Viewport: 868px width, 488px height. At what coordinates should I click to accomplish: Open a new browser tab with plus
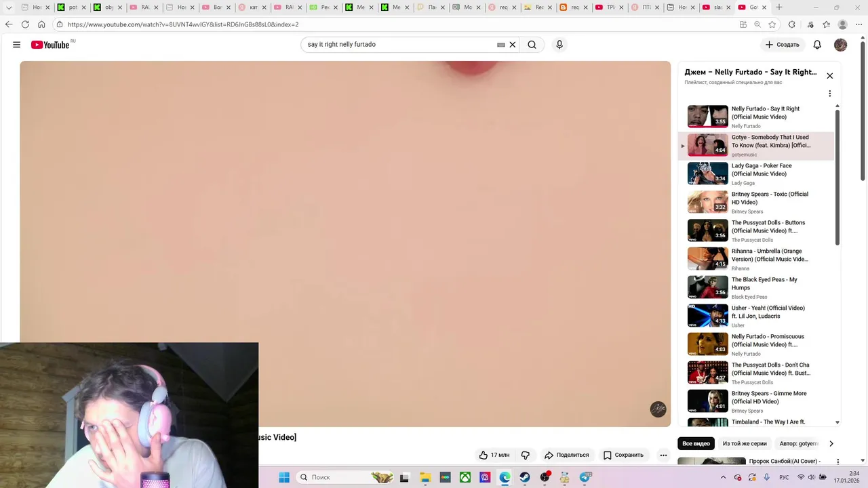(x=779, y=7)
